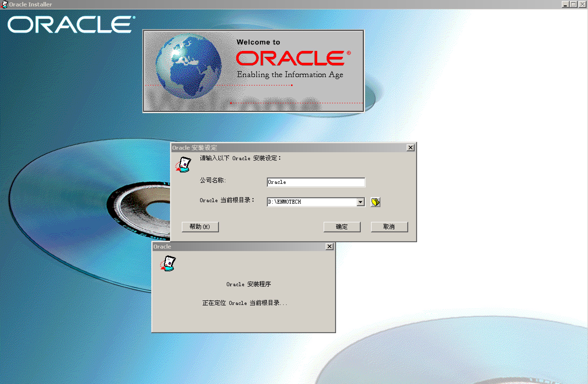Maximize the Oracle Installer window

click(x=574, y=4)
